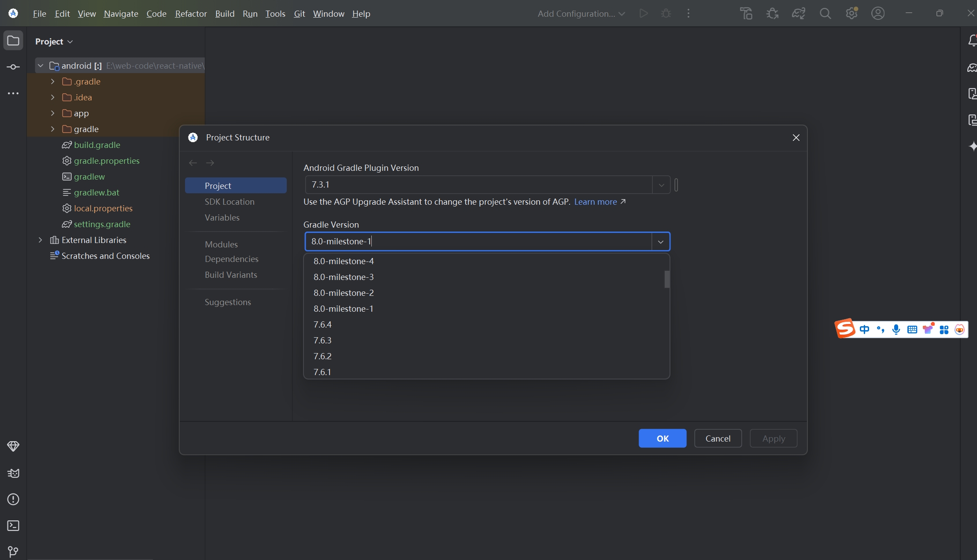Open More tool windows ellipsis in left sidebar
The image size is (977, 560).
click(13, 93)
